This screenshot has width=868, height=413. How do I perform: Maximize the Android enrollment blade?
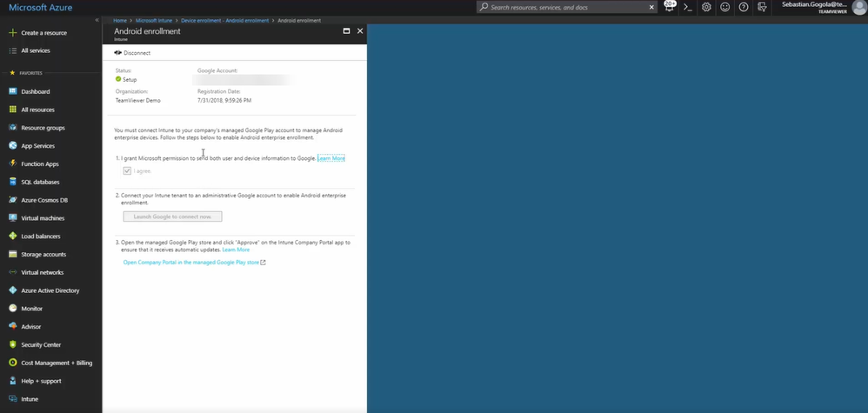pyautogui.click(x=346, y=31)
